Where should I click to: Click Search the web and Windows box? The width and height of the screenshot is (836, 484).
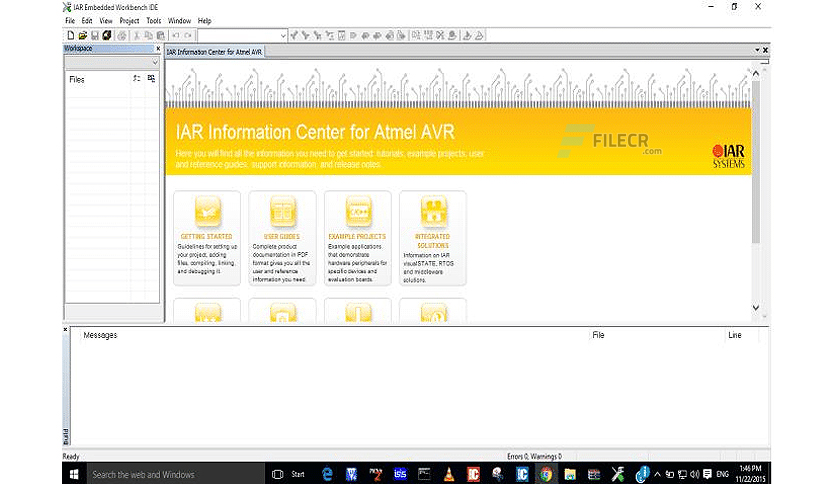tap(176, 474)
